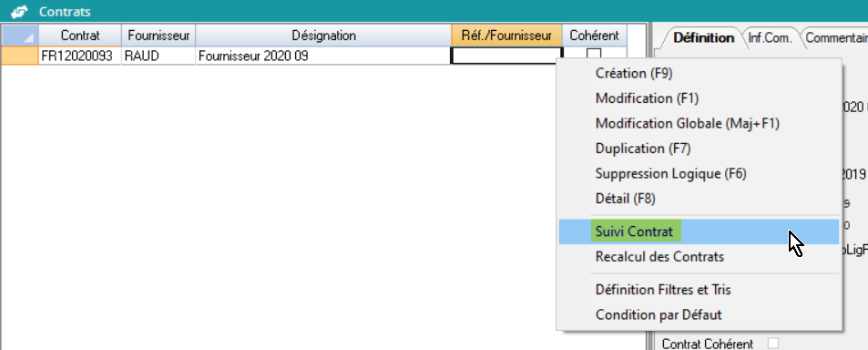Open the Commentaire tab
This screenshot has height=350, width=868.
tap(836, 37)
